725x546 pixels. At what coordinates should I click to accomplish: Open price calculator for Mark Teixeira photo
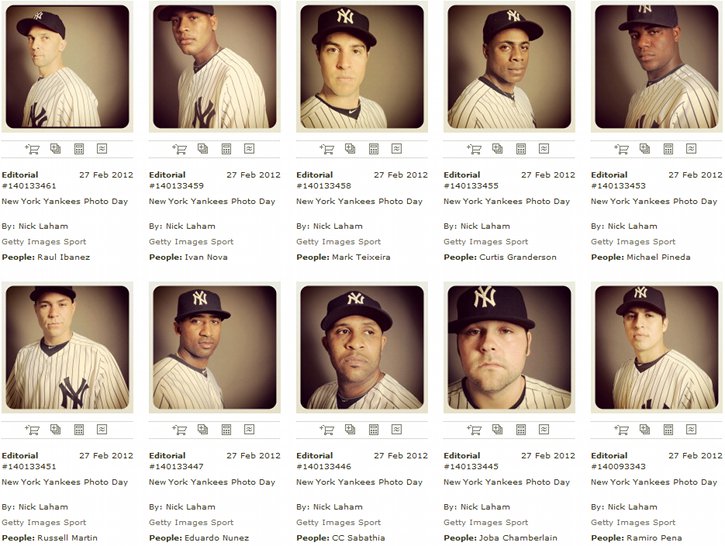pyautogui.click(x=374, y=149)
